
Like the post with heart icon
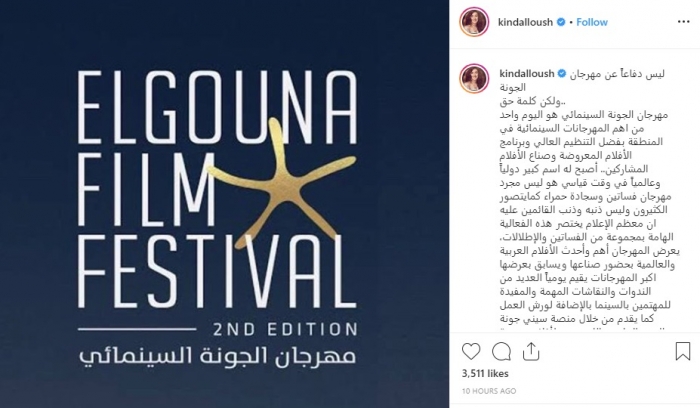471,352
